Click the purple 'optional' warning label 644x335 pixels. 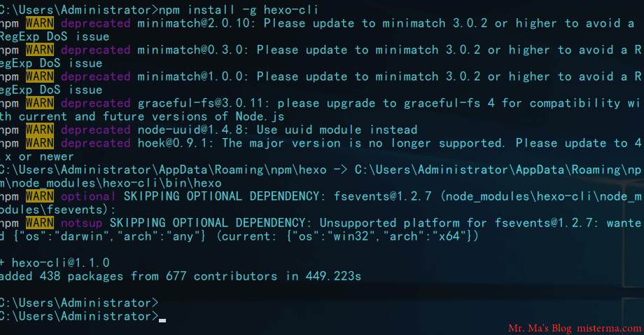point(88,196)
